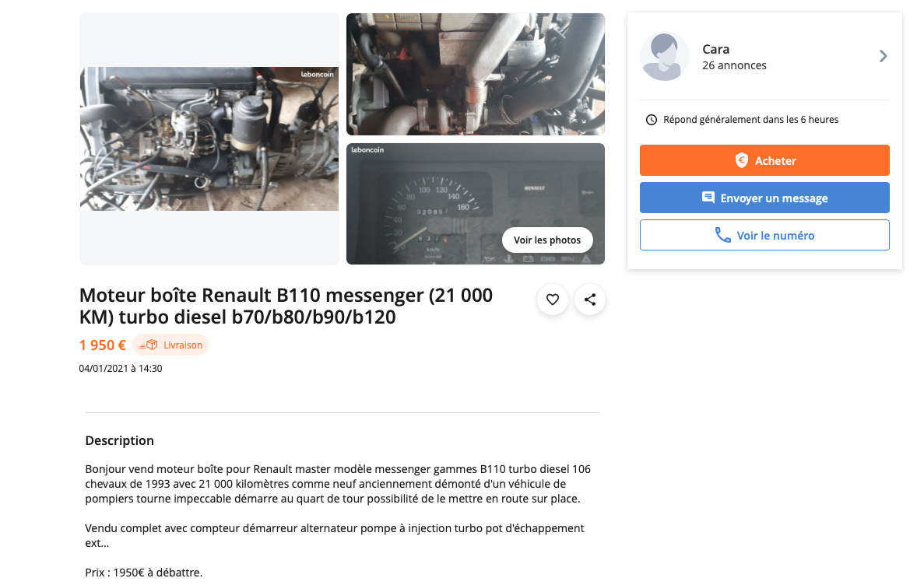Buy the item with Acheter button
Viewport: 924px width, 585px height.
pyautogui.click(x=764, y=160)
